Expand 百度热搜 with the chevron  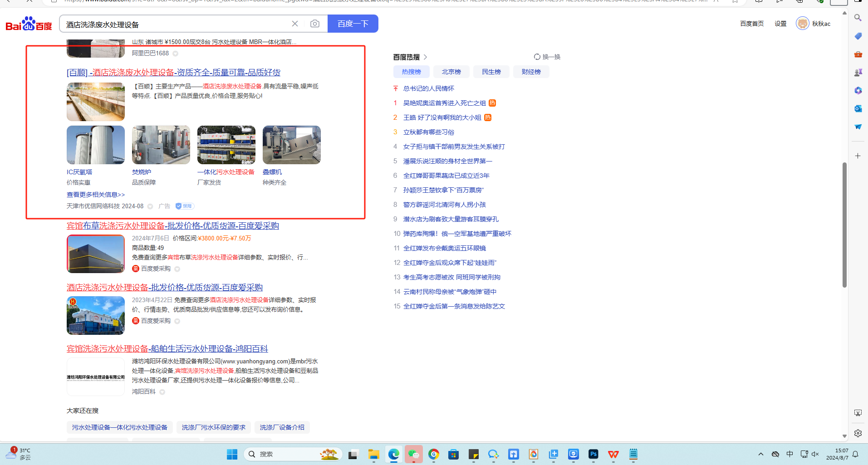click(x=425, y=57)
